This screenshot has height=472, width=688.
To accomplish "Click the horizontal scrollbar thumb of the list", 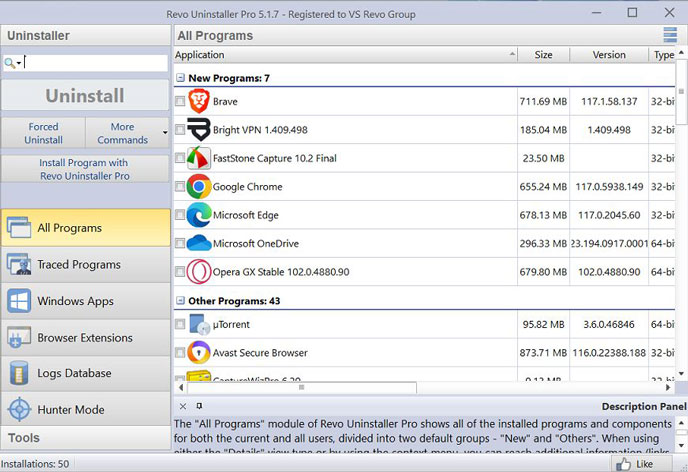I will tap(302, 387).
